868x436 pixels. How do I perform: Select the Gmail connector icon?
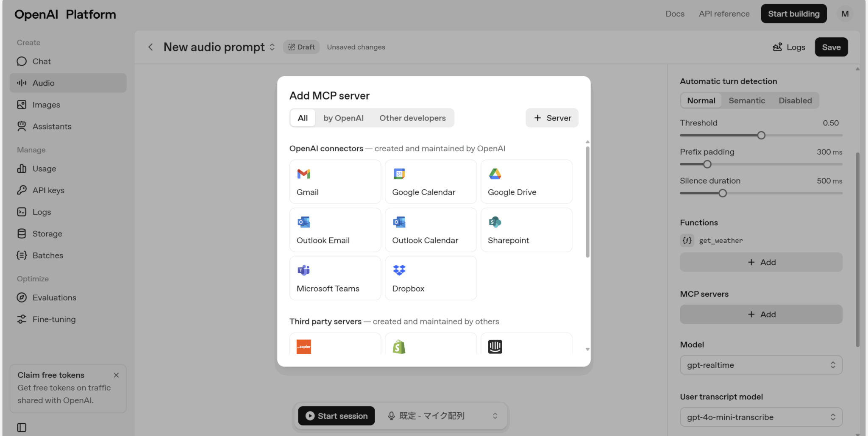303,174
